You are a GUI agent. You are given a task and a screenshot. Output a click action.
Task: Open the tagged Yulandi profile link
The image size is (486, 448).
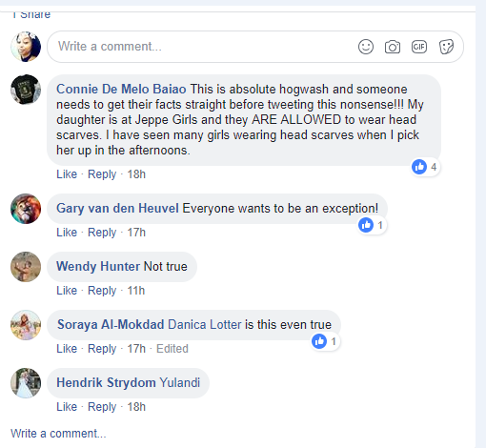[179, 383]
